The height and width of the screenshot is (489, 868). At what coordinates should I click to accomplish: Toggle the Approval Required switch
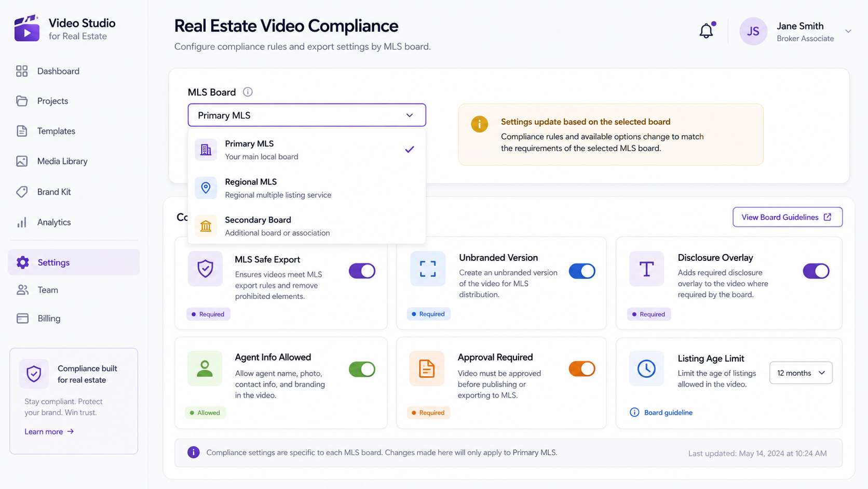(x=582, y=368)
